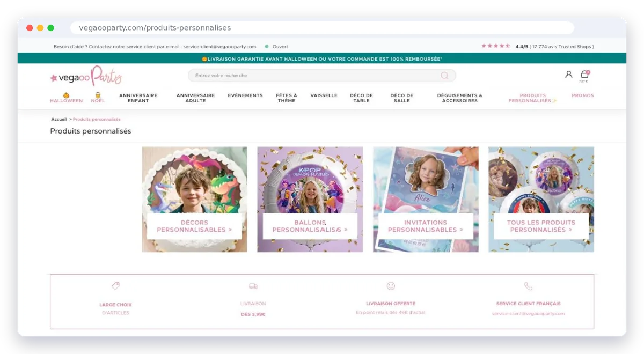Click the green window maximize button
644x354 pixels.
[x=50, y=28]
